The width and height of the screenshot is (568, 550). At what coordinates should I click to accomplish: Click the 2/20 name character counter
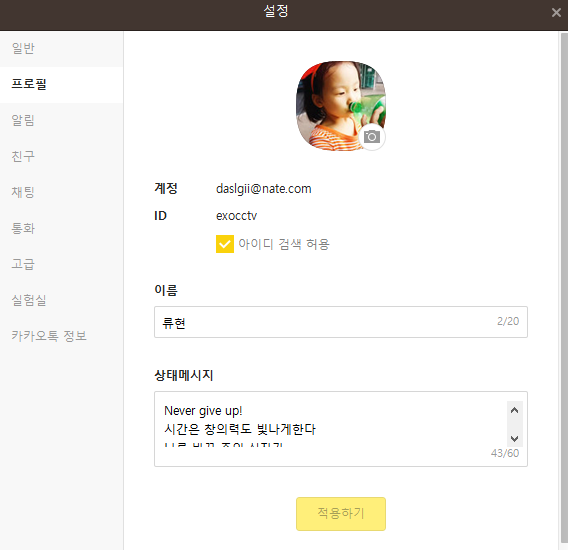click(x=508, y=321)
